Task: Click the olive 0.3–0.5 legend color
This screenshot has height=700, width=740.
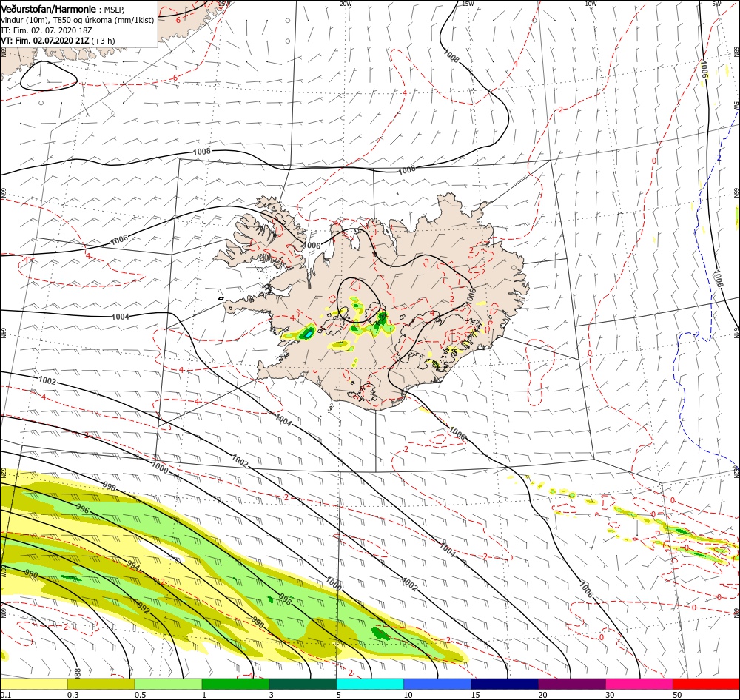Action: coord(101,684)
